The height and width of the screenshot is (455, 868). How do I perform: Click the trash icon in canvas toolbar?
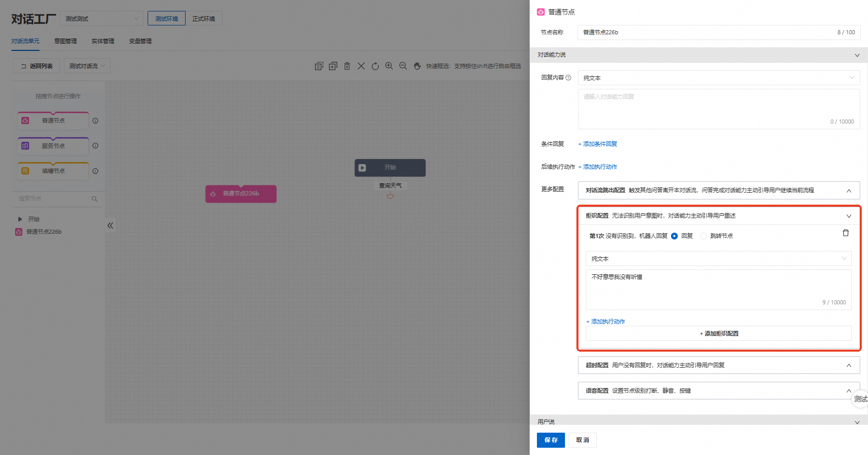(x=347, y=66)
